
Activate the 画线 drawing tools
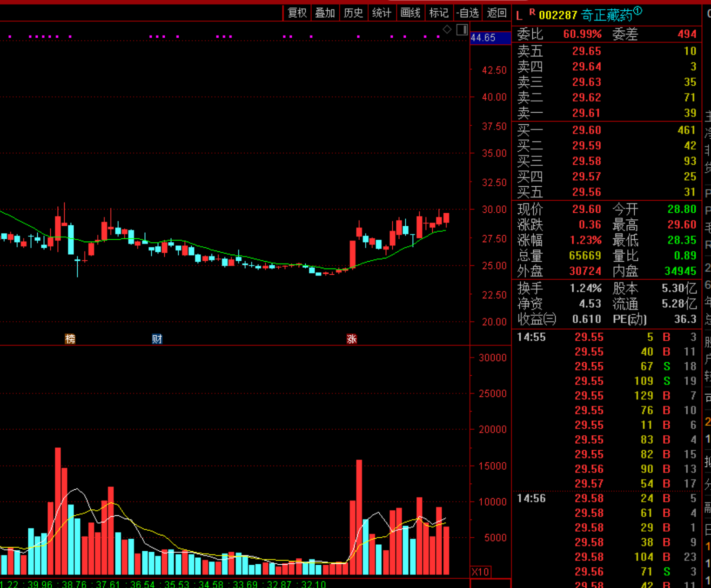[410, 13]
